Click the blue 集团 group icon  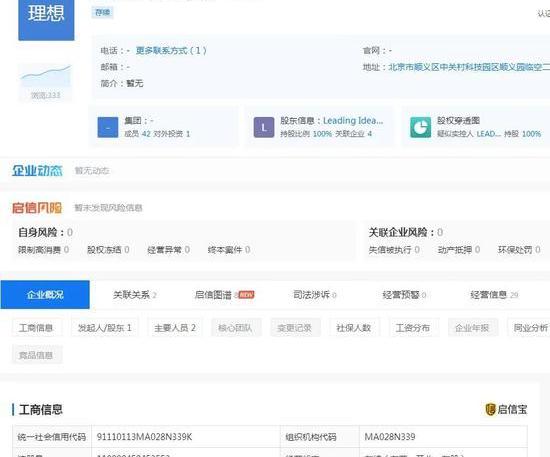[108, 127]
